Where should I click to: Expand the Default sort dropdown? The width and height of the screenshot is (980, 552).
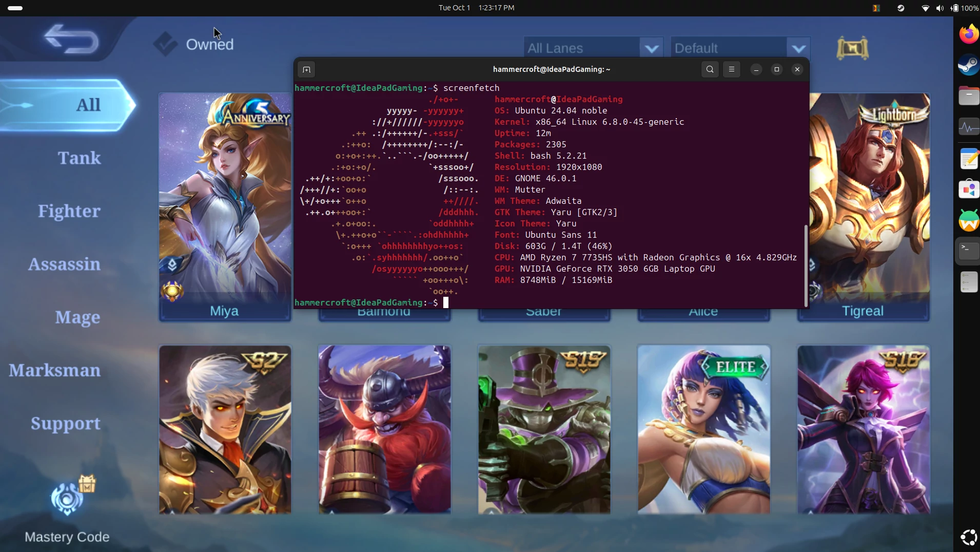point(740,48)
